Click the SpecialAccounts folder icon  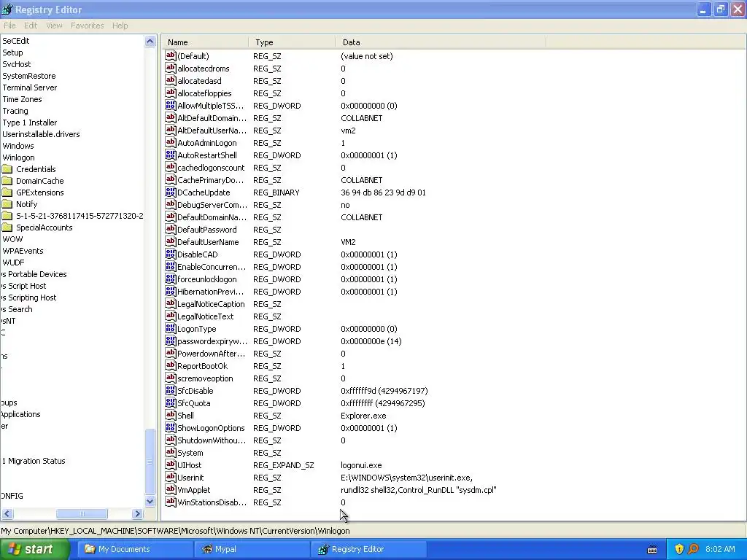click(7, 227)
